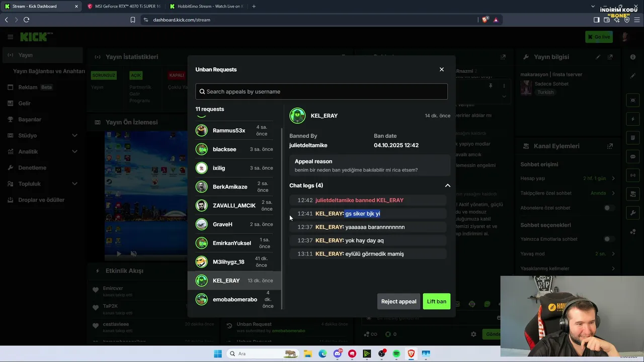Image resolution: width=644 pixels, height=362 pixels.
Task: Open GraveH's unban request
Action: point(234,224)
